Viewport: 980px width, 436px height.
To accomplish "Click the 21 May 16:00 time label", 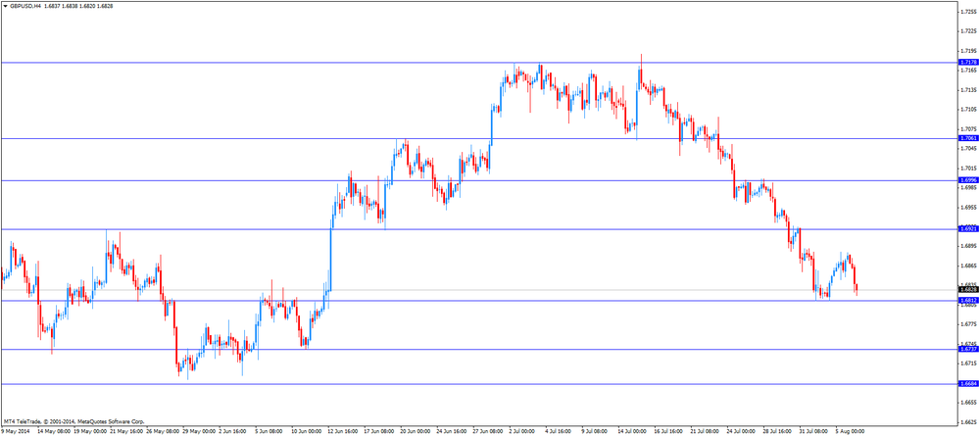I will point(126,431).
